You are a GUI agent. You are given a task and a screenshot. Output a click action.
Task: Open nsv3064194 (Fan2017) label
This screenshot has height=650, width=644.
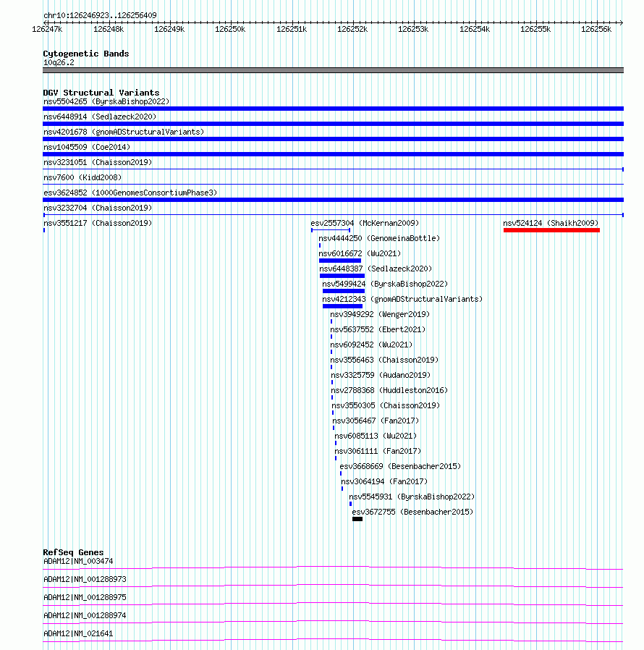[384, 481]
